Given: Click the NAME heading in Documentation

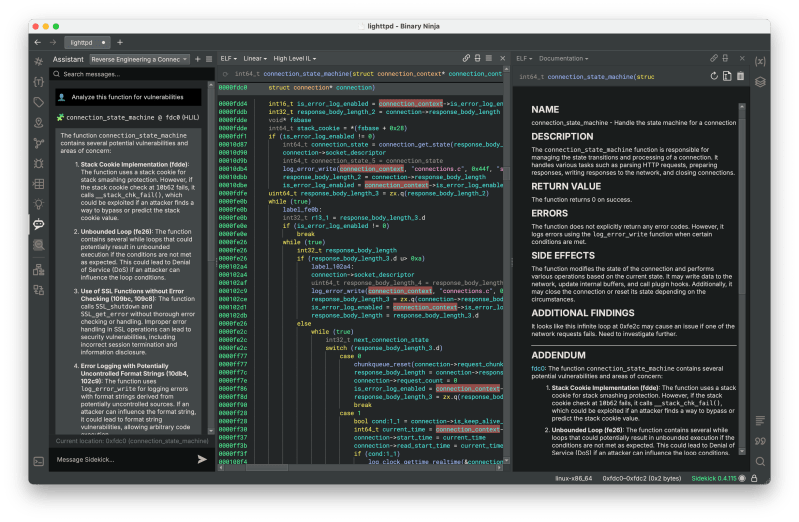Looking at the screenshot, I should pyautogui.click(x=545, y=110).
